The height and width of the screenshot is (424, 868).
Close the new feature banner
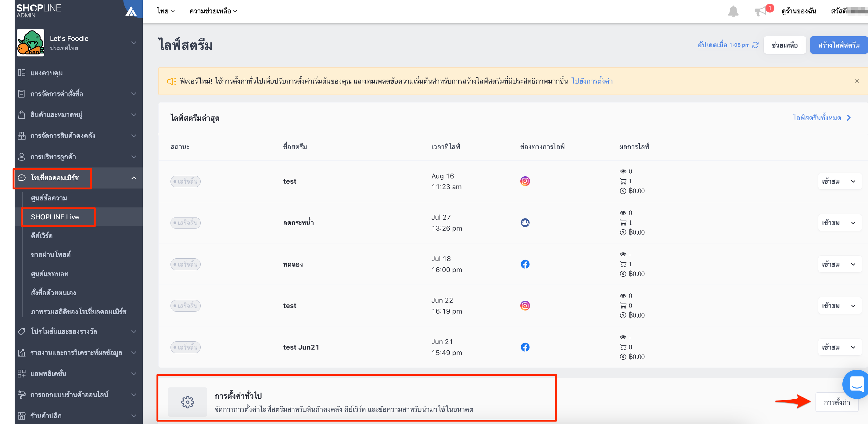coord(857,81)
